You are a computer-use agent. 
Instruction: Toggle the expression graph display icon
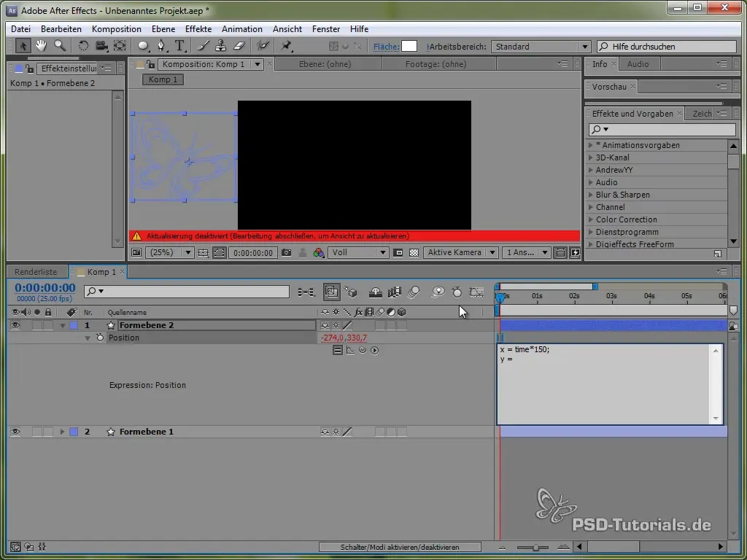click(x=350, y=350)
